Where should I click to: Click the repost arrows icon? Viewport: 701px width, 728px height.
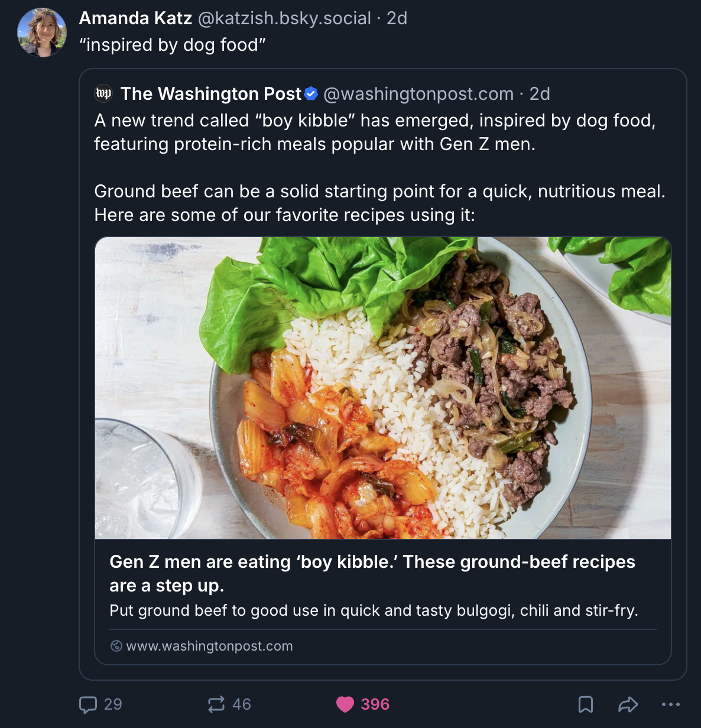coord(216,704)
